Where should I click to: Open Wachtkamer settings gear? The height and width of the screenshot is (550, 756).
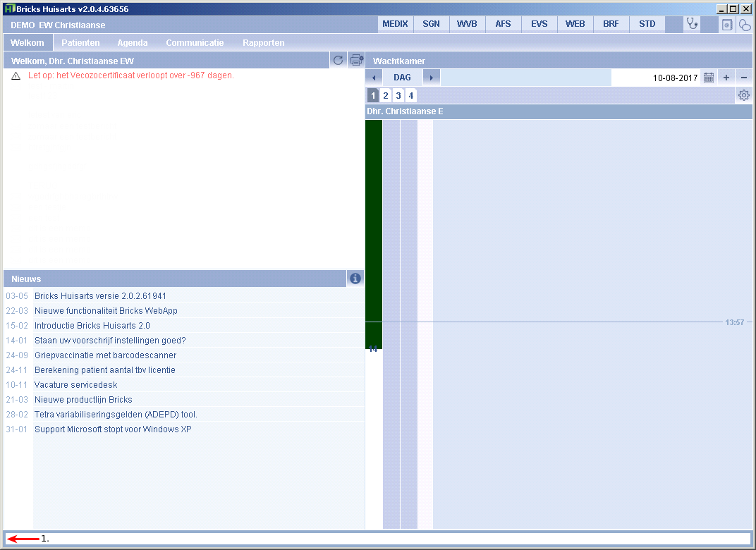tap(744, 95)
